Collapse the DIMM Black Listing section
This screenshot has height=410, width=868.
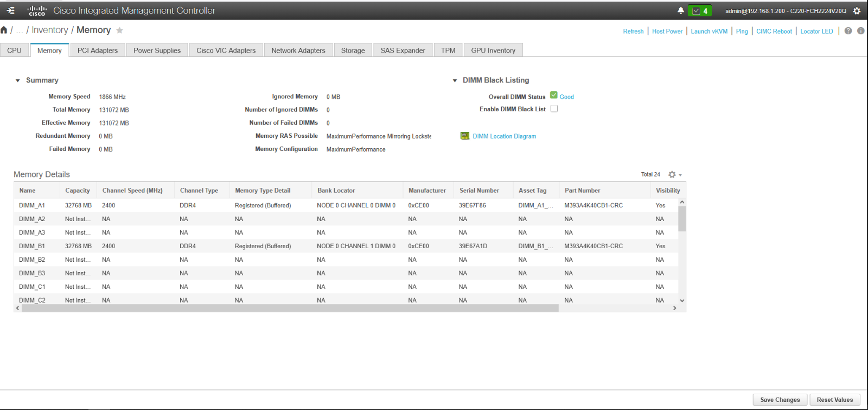(455, 80)
